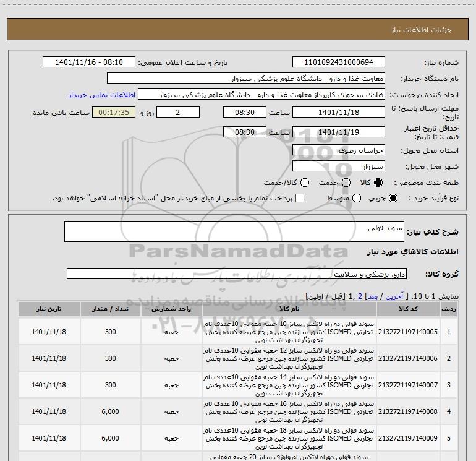This screenshot has height=461, width=476.
Task: Toggle the اسناد خزانه اسلامی payment checkbox
Action: point(300,198)
